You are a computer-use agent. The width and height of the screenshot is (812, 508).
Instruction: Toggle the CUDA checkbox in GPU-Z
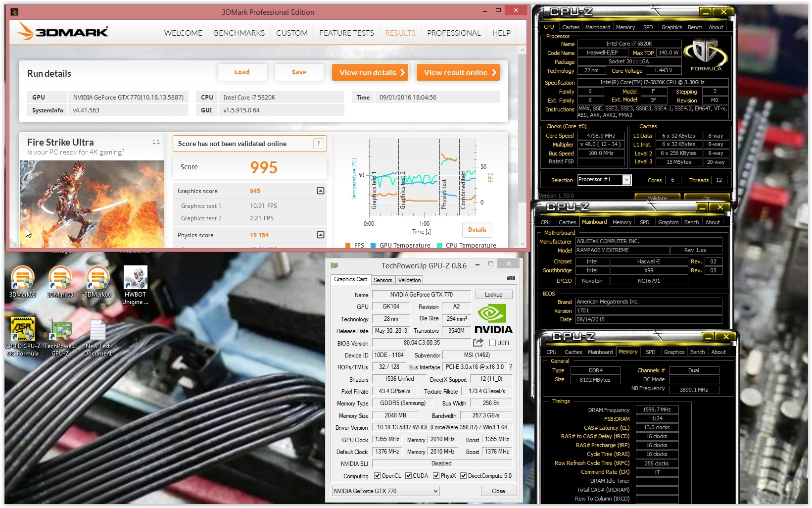(x=408, y=476)
